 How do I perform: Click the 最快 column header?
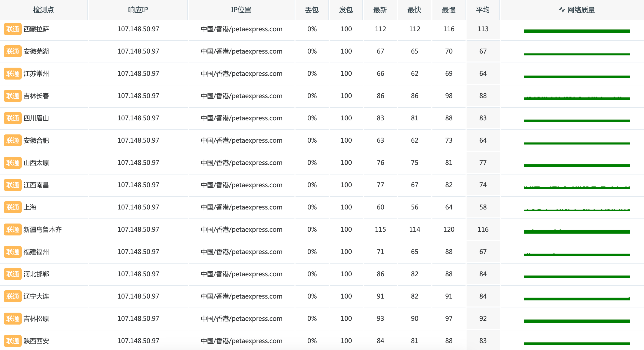point(414,10)
